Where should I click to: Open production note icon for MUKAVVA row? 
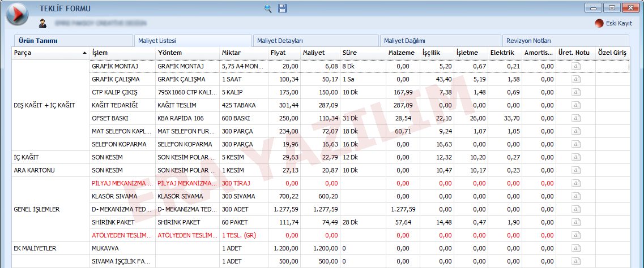tap(575, 248)
